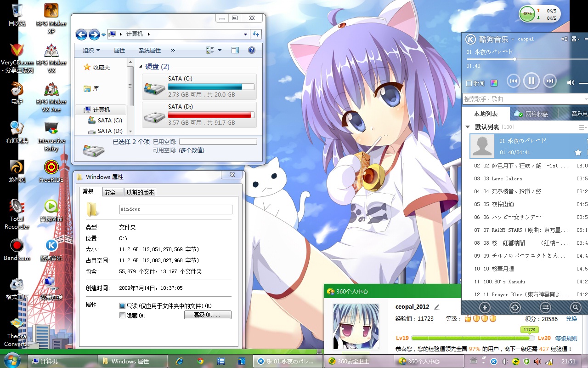This screenshot has height=368, width=588.
Task: Open Internet Explorer from the taskbar
Action: [180, 361]
